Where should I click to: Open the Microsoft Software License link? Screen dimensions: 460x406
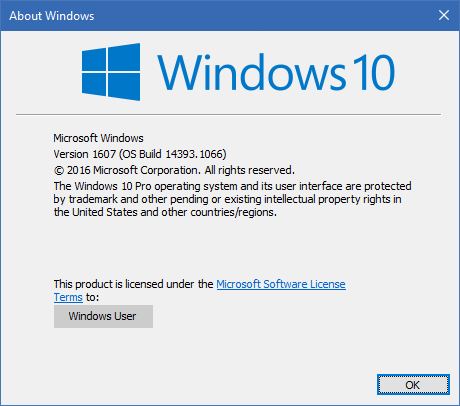click(281, 284)
